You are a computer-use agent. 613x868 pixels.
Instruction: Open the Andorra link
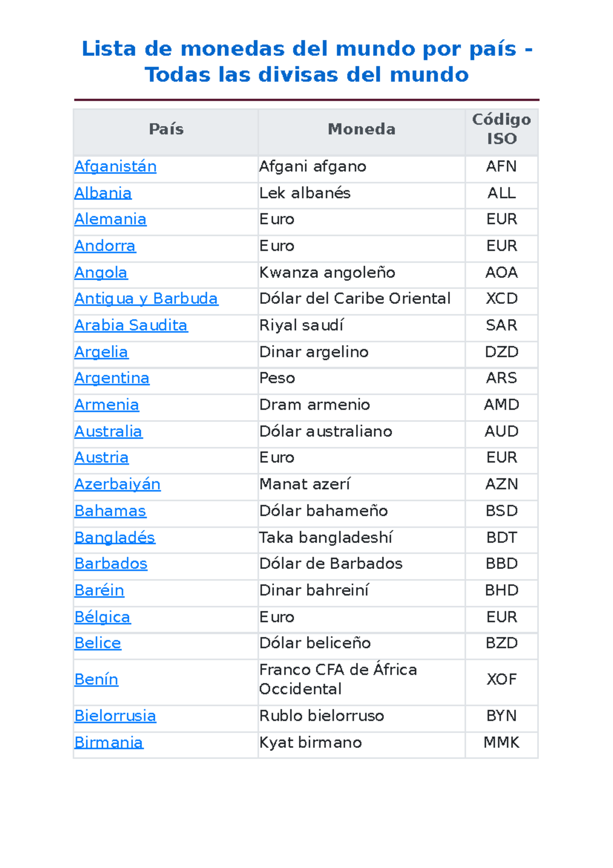pyautogui.click(x=105, y=246)
